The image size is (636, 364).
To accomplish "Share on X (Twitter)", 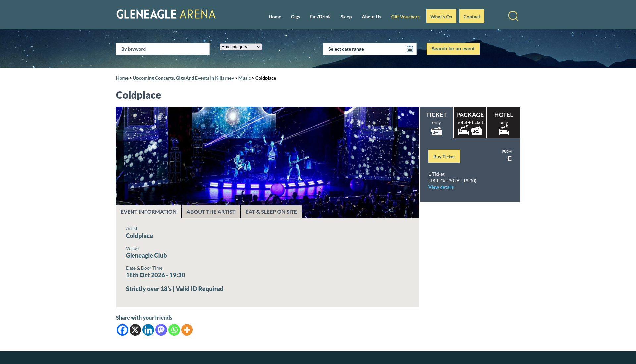I will coord(135,330).
